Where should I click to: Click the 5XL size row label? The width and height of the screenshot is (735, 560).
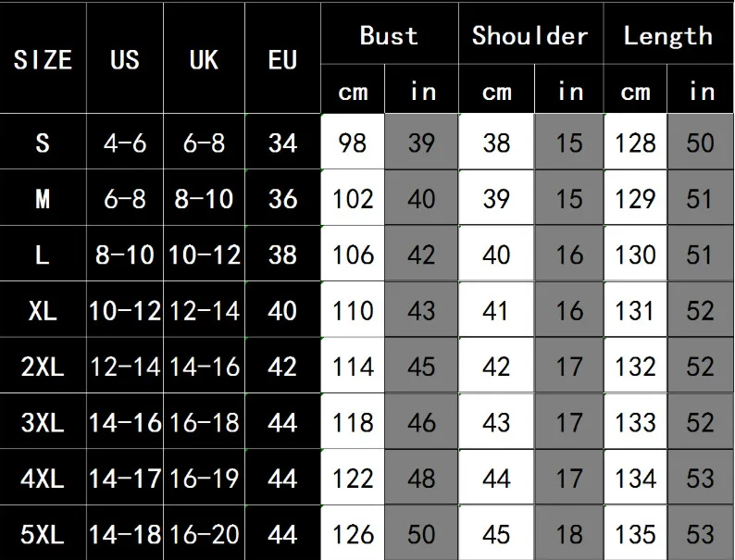tap(43, 534)
